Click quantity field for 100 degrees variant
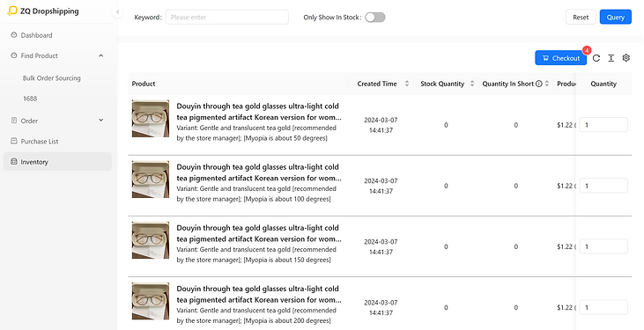The height and width of the screenshot is (330, 644). [603, 186]
